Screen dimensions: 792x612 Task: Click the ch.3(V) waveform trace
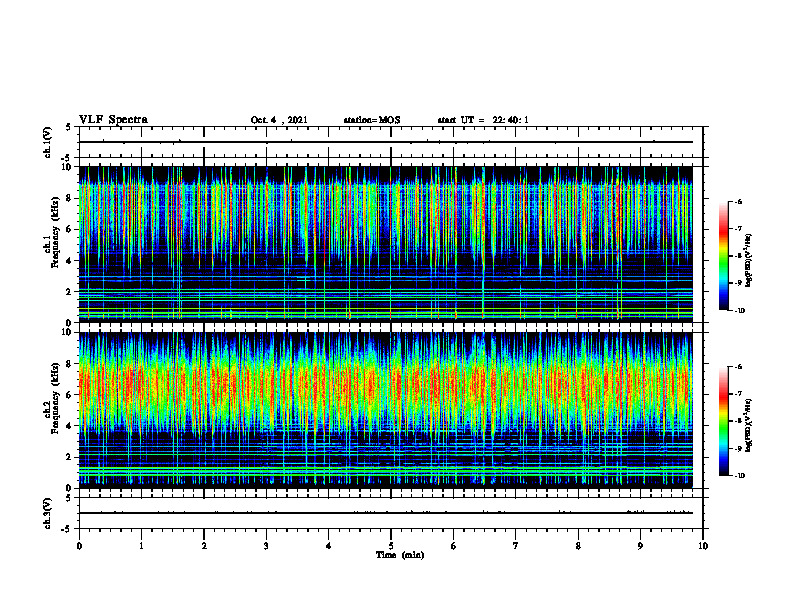(x=386, y=513)
